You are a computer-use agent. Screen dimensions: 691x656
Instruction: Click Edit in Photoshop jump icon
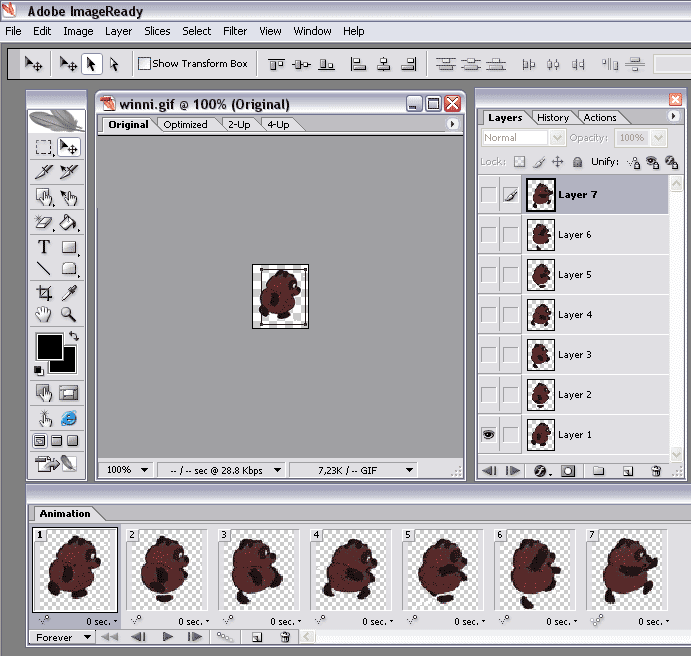[56, 463]
